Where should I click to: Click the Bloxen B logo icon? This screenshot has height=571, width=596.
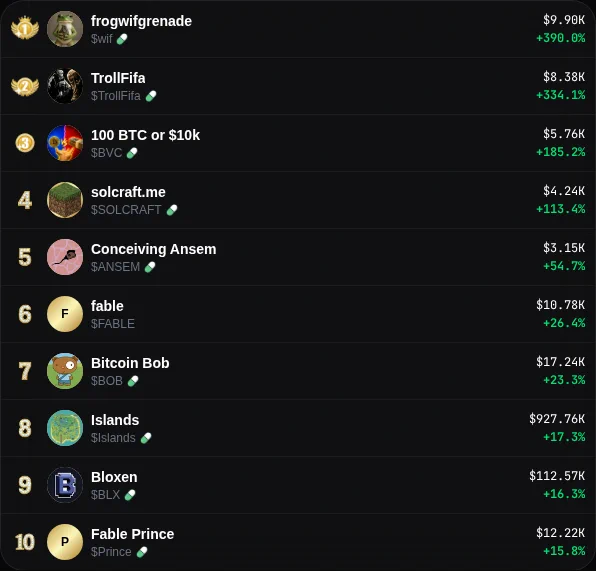65,485
